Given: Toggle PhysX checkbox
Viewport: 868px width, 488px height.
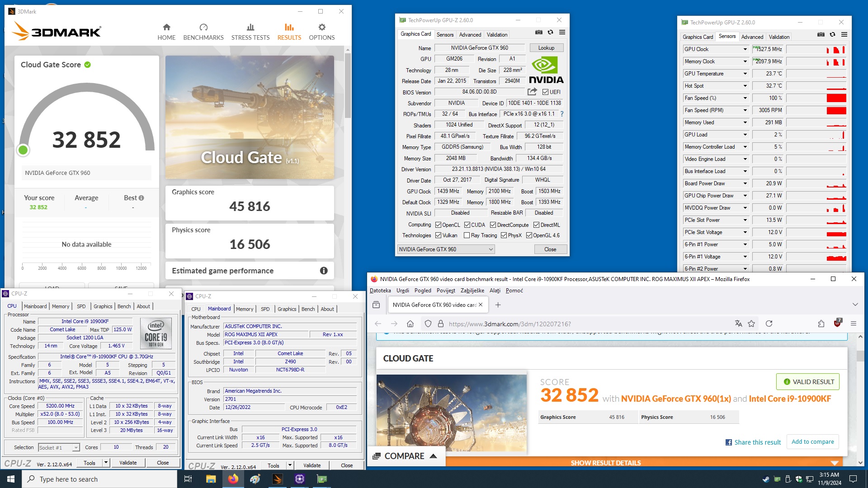Looking at the screenshot, I should click(x=504, y=235).
